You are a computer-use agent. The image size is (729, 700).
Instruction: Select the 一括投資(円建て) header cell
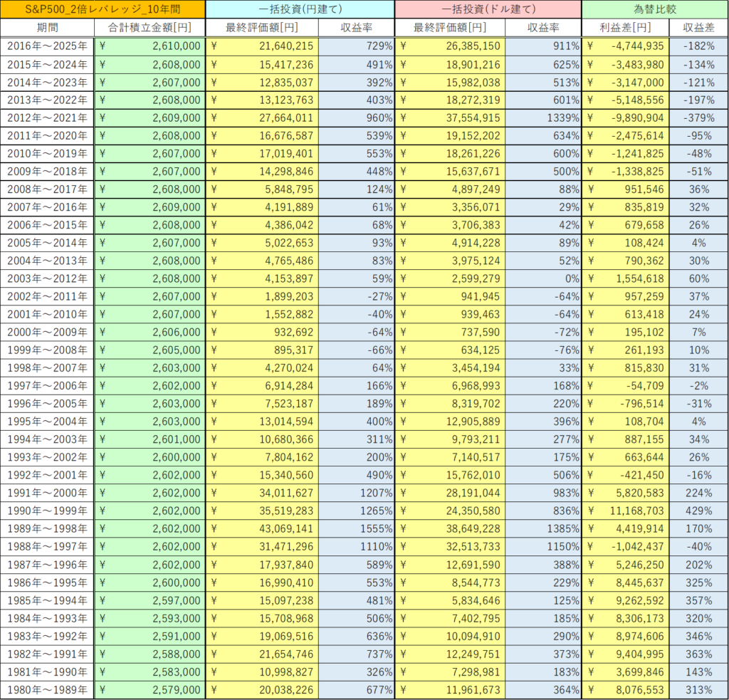tap(300, 9)
